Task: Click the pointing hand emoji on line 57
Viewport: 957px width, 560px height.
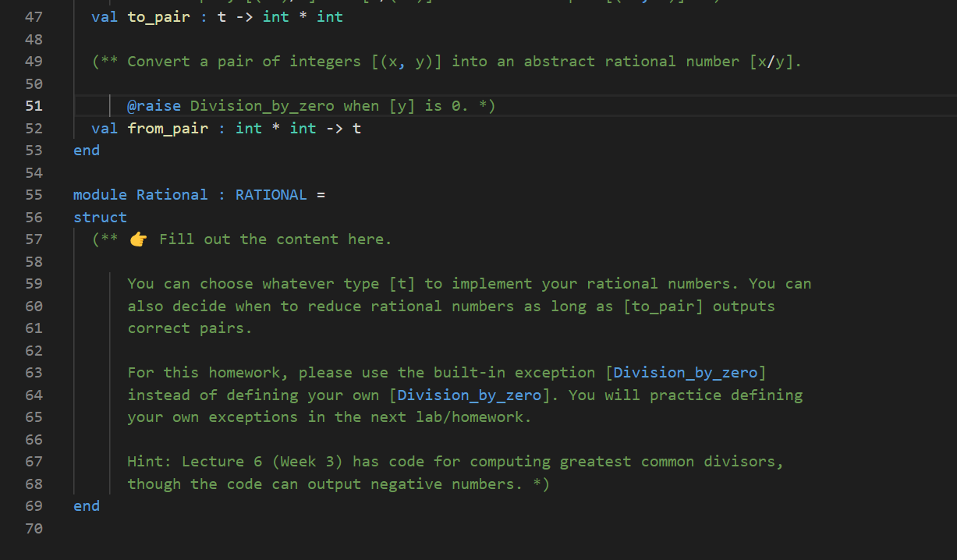Action: (x=139, y=239)
